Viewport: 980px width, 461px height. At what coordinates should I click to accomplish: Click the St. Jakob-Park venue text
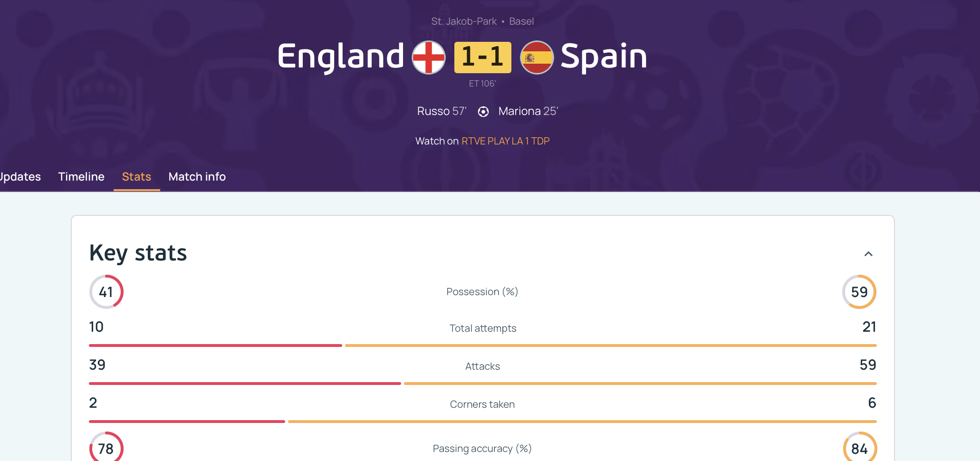coord(464,21)
